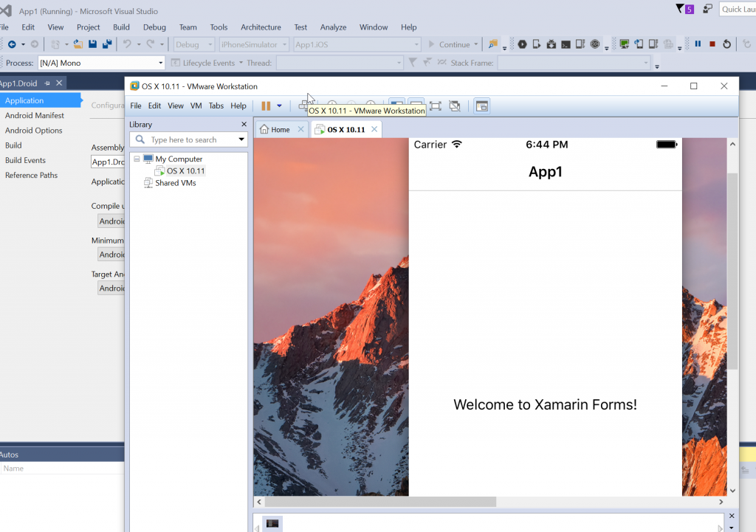Click the Break All pause icon in Visual Studio
The width and height of the screenshot is (756, 532).
click(698, 44)
